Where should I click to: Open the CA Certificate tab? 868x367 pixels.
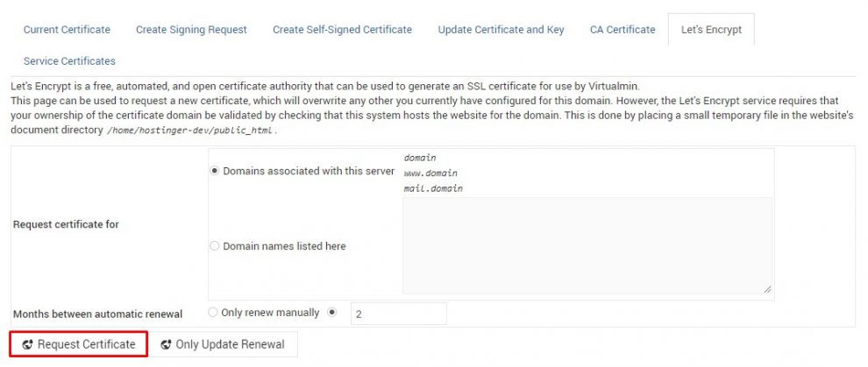pyautogui.click(x=623, y=30)
